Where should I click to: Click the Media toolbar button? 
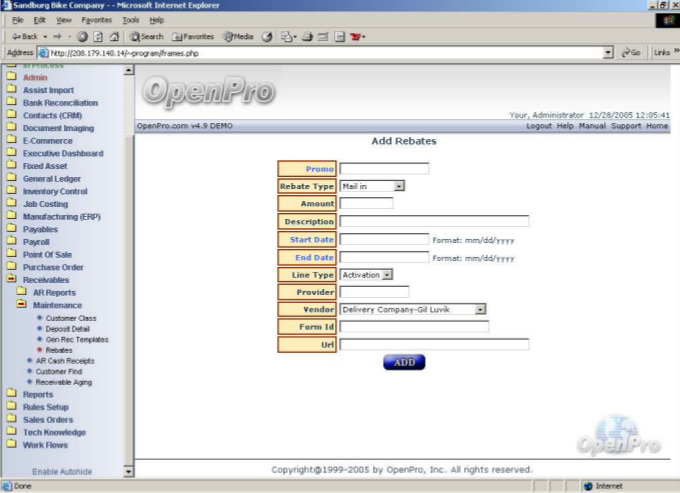[x=237, y=36]
